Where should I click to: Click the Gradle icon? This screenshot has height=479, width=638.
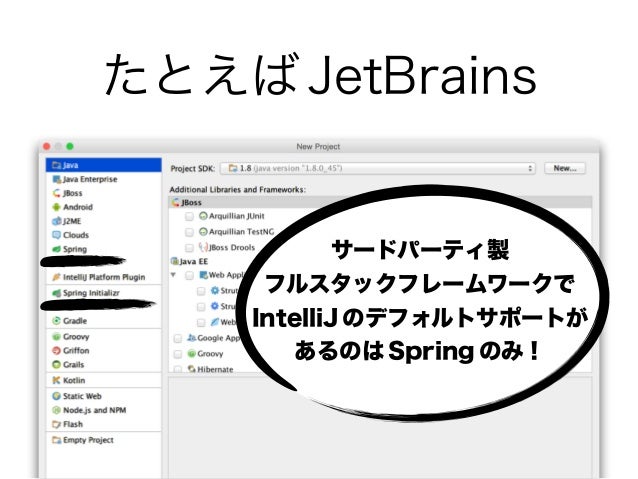[x=57, y=321]
